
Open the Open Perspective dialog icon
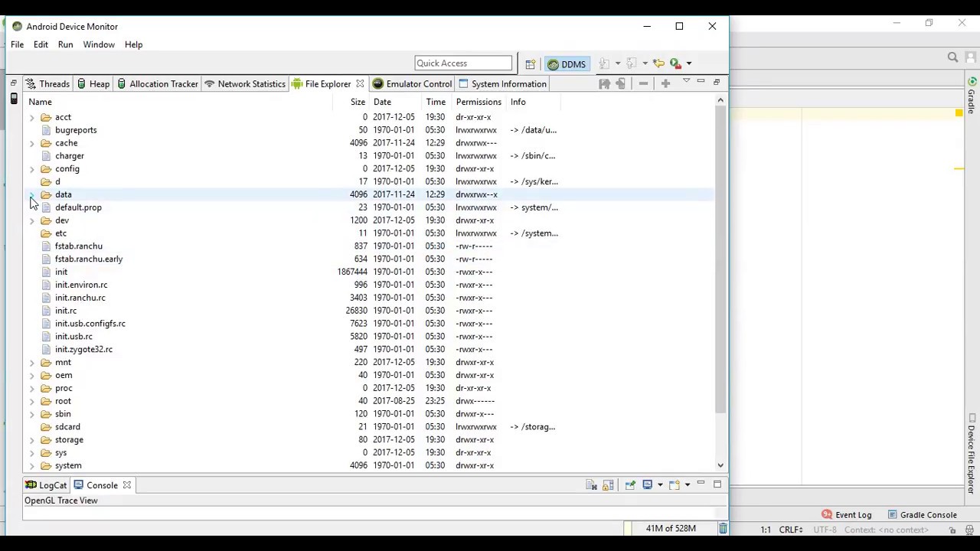pyautogui.click(x=530, y=64)
